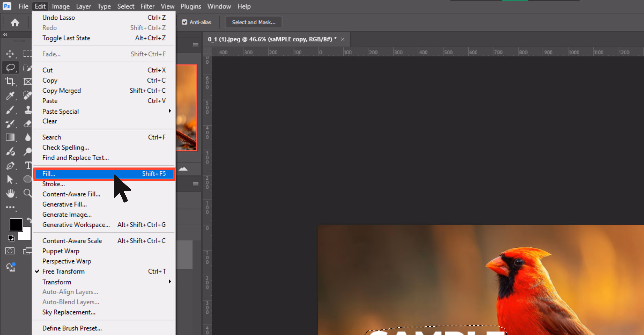
Task: Go to the Home screen icon
Action: pyautogui.click(x=15, y=23)
